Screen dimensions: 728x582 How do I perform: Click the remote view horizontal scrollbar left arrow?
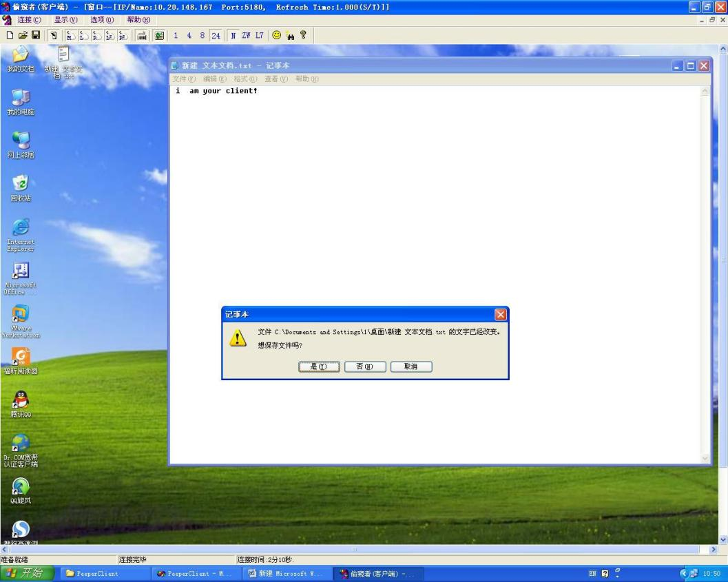[x=5, y=550]
